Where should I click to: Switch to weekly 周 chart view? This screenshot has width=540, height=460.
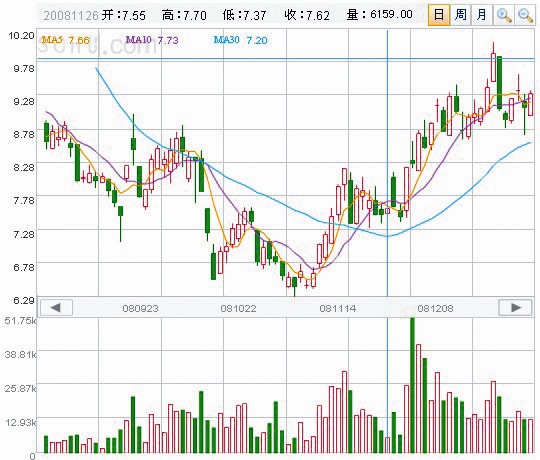click(460, 15)
